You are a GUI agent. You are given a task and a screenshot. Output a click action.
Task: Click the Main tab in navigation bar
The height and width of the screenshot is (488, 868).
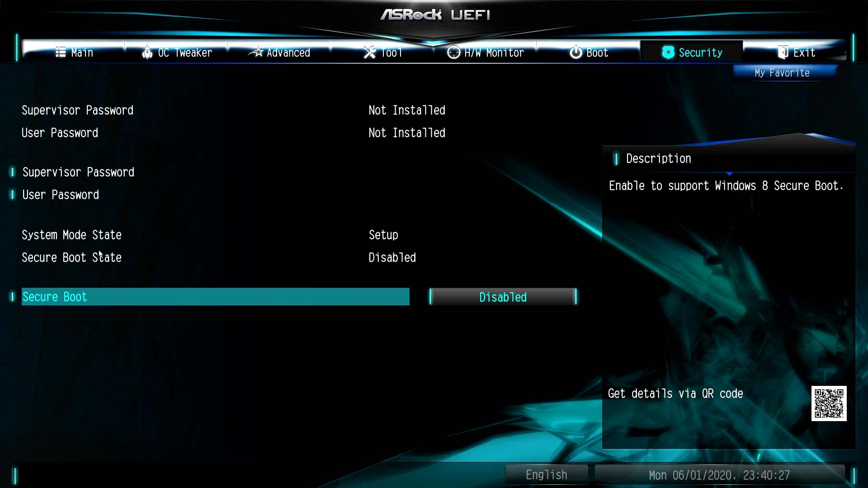(x=74, y=53)
